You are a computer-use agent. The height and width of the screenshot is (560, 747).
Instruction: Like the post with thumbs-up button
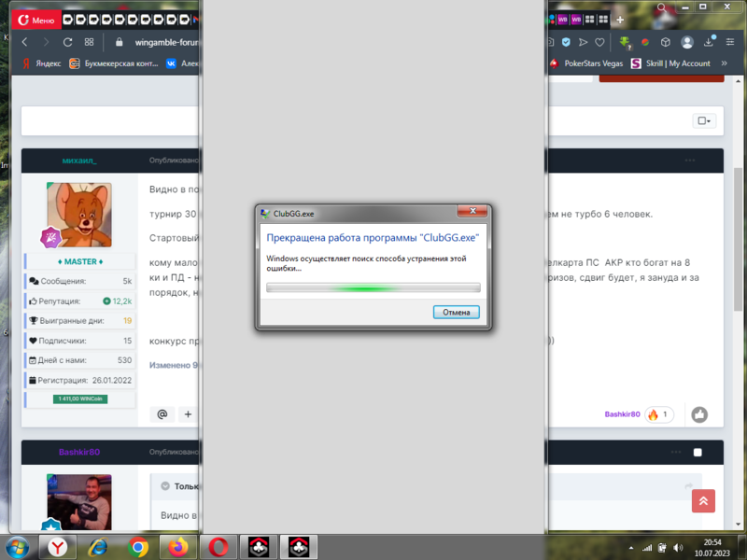pyautogui.click(x=698, y=414)
